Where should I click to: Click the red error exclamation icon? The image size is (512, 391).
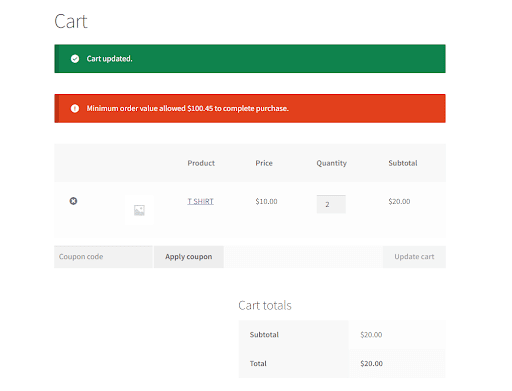point(75,108)
